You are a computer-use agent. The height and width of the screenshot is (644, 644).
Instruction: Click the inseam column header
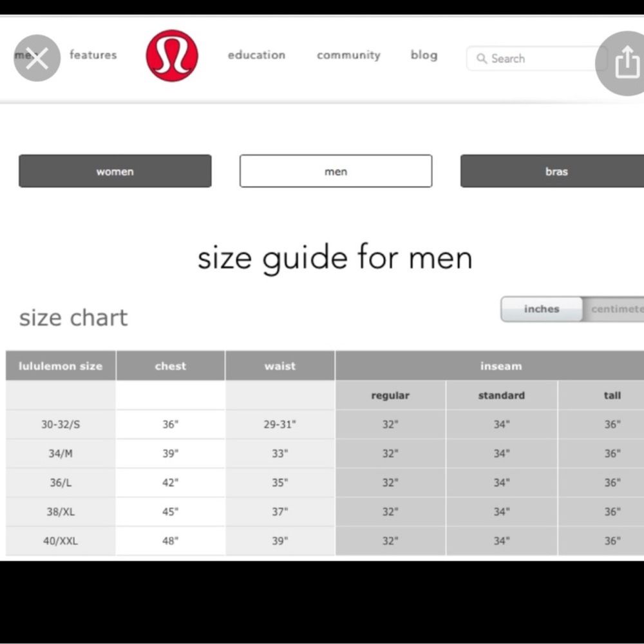(500, 366)
